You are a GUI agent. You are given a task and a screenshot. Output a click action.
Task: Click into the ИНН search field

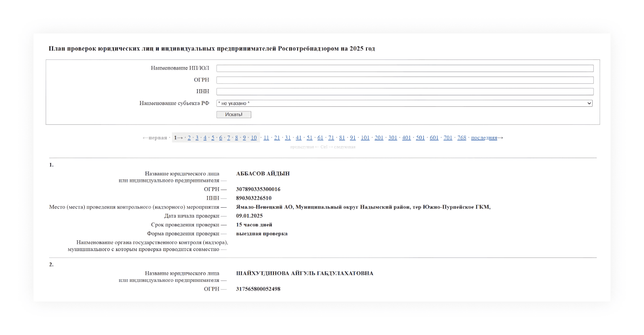pyautogui.click(x=405, y=92)
